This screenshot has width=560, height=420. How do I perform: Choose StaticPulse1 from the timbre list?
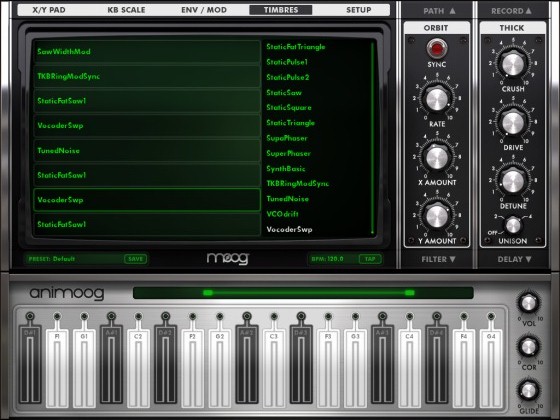pyautogui.click(x=287, y=62)
